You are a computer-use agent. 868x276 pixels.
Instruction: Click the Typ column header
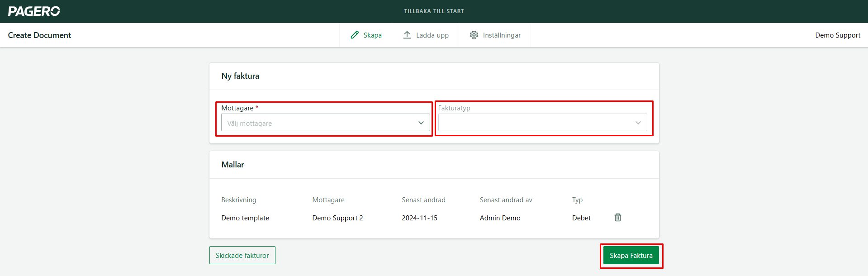pyautogui.click(x=577, y=200)
